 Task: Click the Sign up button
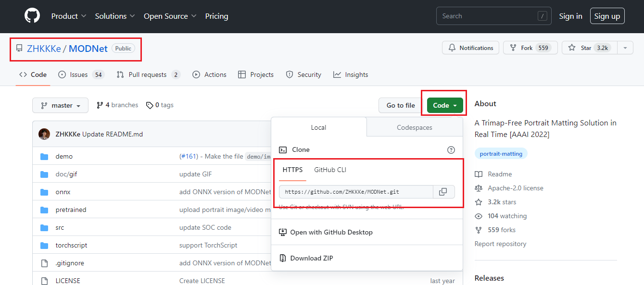(x=607, y=16)
